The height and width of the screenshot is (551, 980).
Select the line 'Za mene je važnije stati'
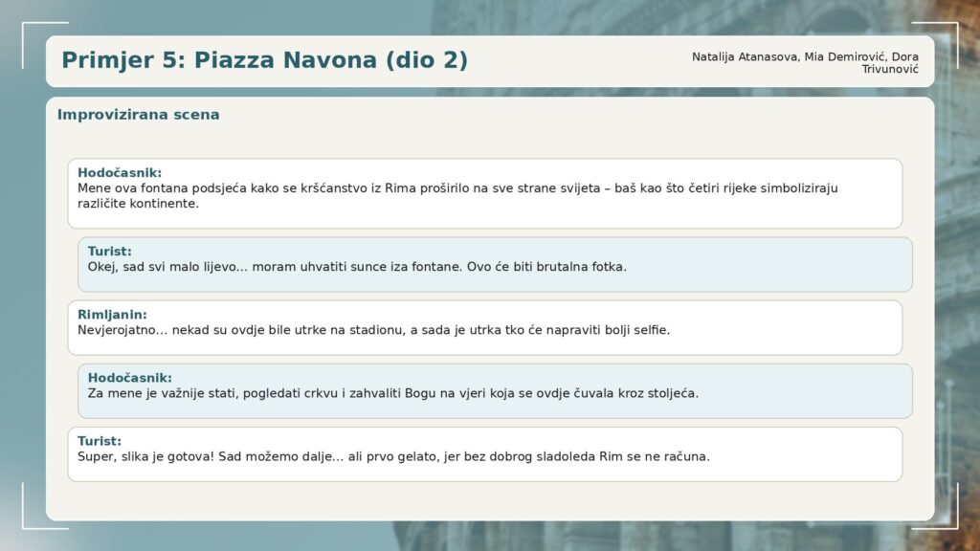[392, 393]
